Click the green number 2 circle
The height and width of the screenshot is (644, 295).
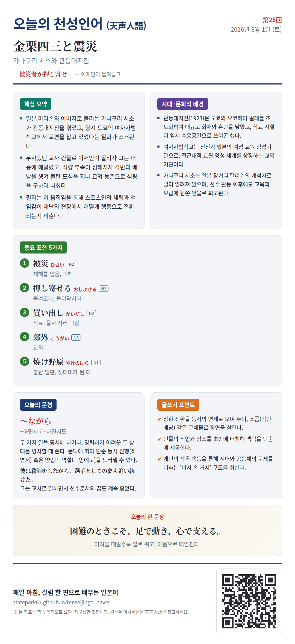tap(25, 288)
